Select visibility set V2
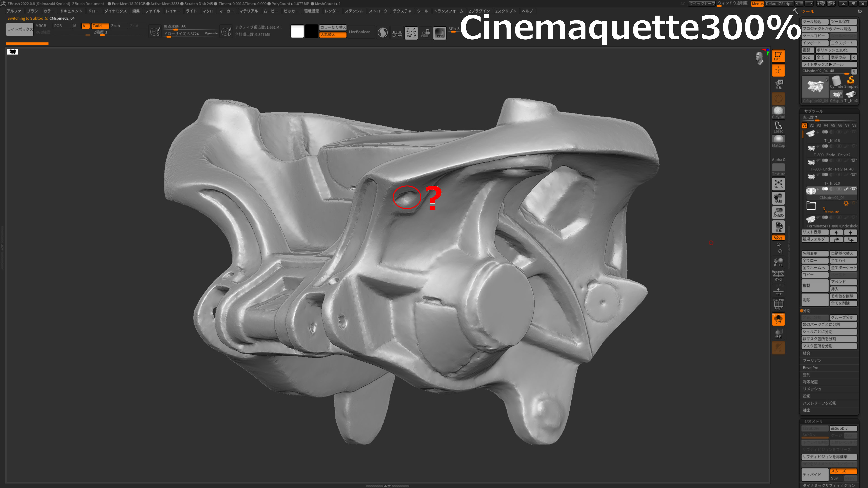This screenshot has width=868, height=488. point(812,125)
